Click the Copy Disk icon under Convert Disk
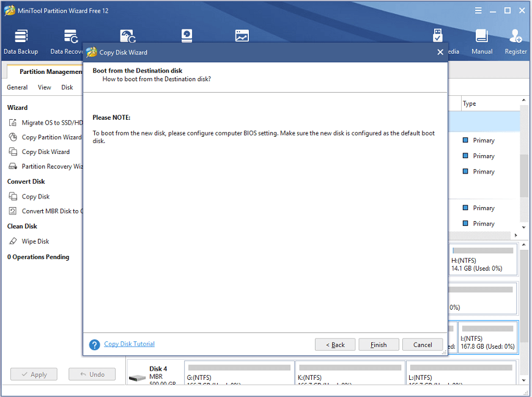Viewport: 532px width, 397px height. 13,196
